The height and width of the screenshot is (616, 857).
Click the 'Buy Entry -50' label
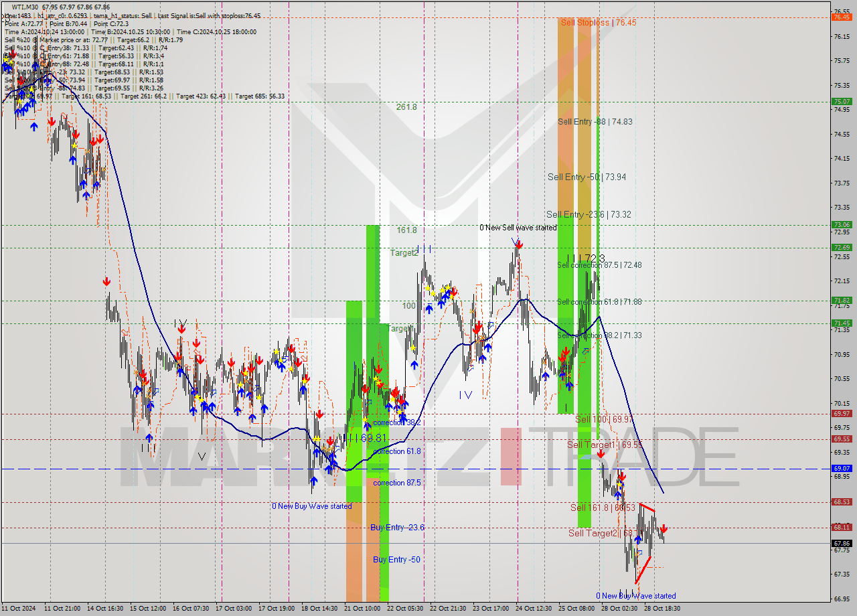[x=396, y=560]
